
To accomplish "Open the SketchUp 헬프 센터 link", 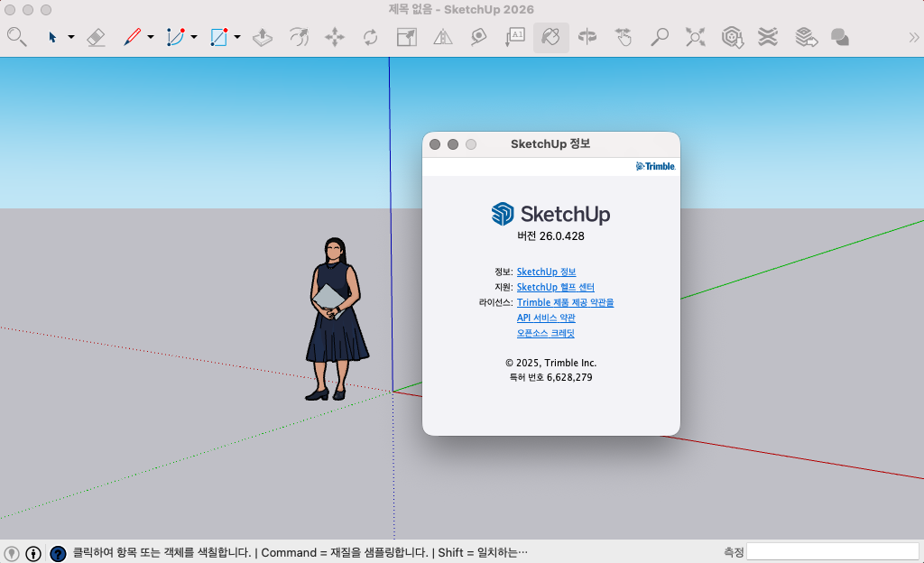I will [x=555, y=287].
